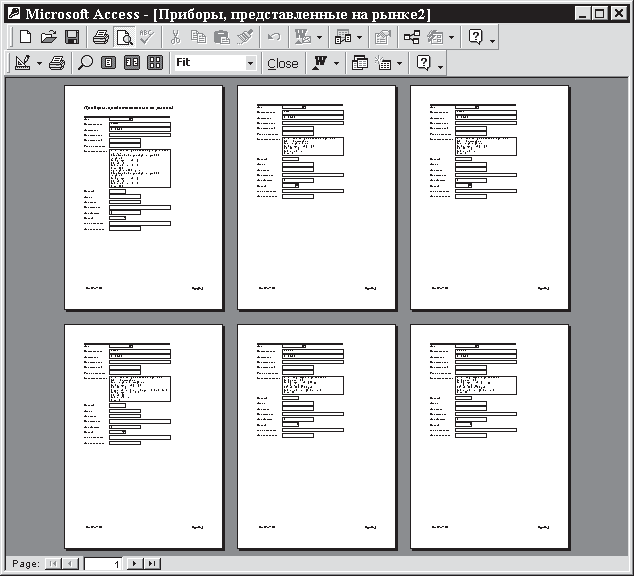Switch to Multiple Pages view
Image resolution: width=634 pixels, height=576 pixels.
click(x=155, y=63)
